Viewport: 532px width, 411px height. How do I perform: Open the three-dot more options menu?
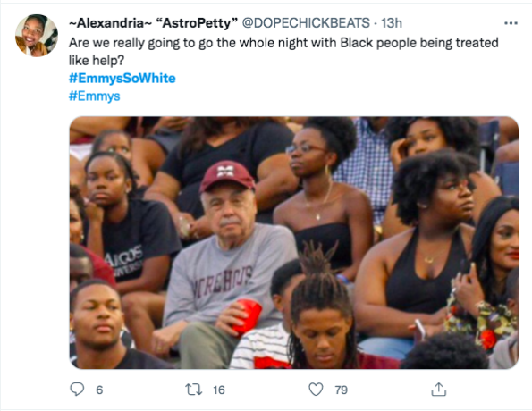[x=511, y=23]
